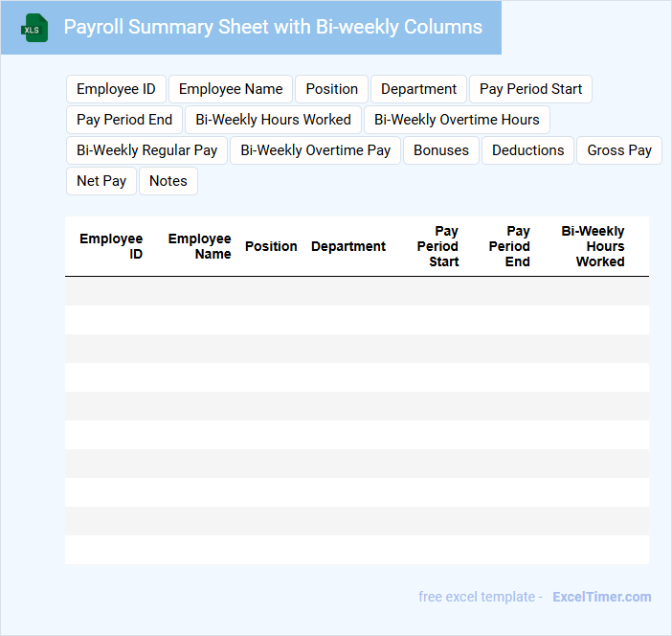Click the Payroll Summary Sheet title
This screenshot has height=636, width=672.
click(x=273, y=27)
